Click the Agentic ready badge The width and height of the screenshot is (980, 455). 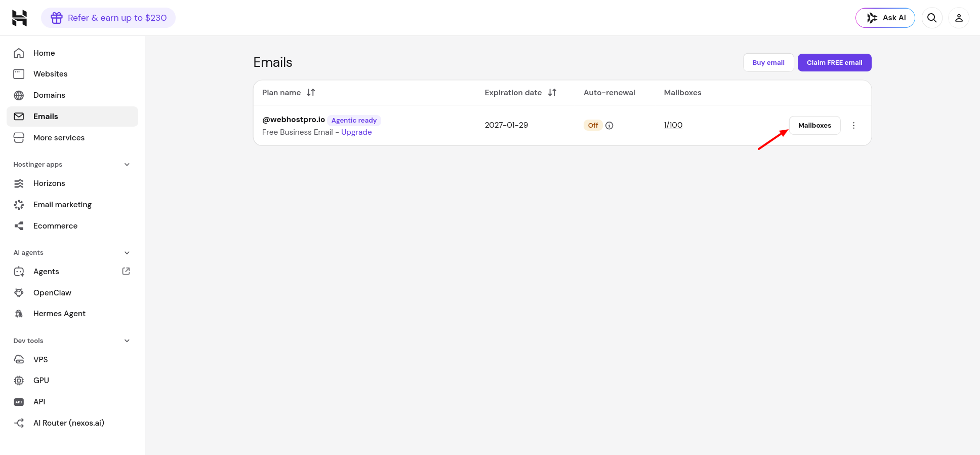(x=354, y=121)
